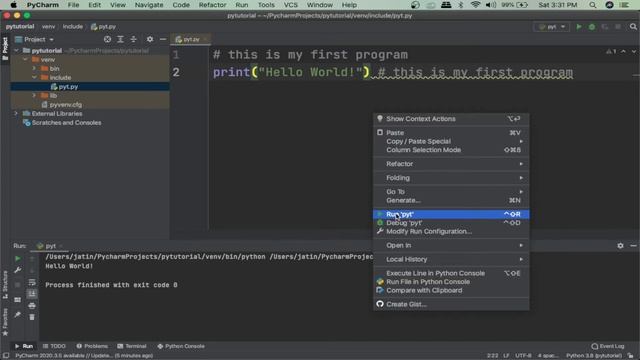Hide the Project panel

click(x=163, y=39)
